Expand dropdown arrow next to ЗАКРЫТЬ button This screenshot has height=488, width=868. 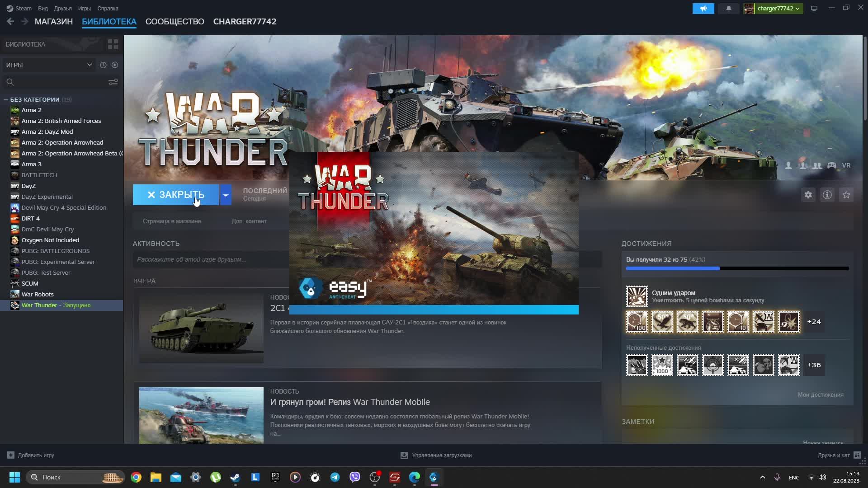[x=226, y=195]
